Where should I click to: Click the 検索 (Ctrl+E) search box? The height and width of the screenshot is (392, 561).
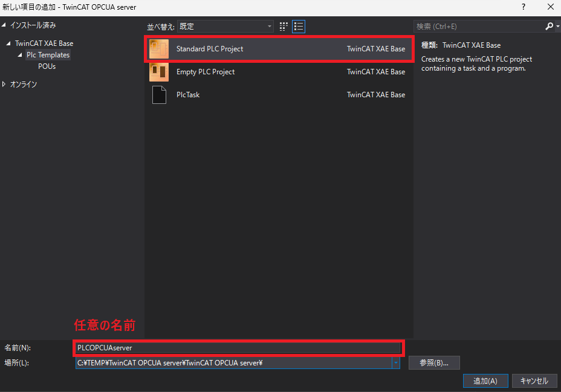tap(479, 27)
